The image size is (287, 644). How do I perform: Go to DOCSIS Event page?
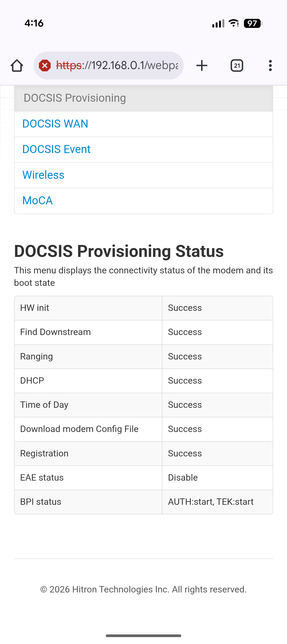(57, 149)
